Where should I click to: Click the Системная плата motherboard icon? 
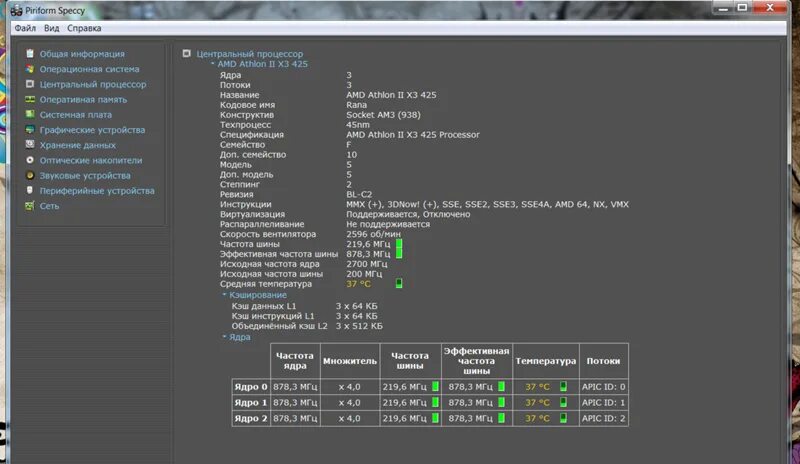(30, 114)
